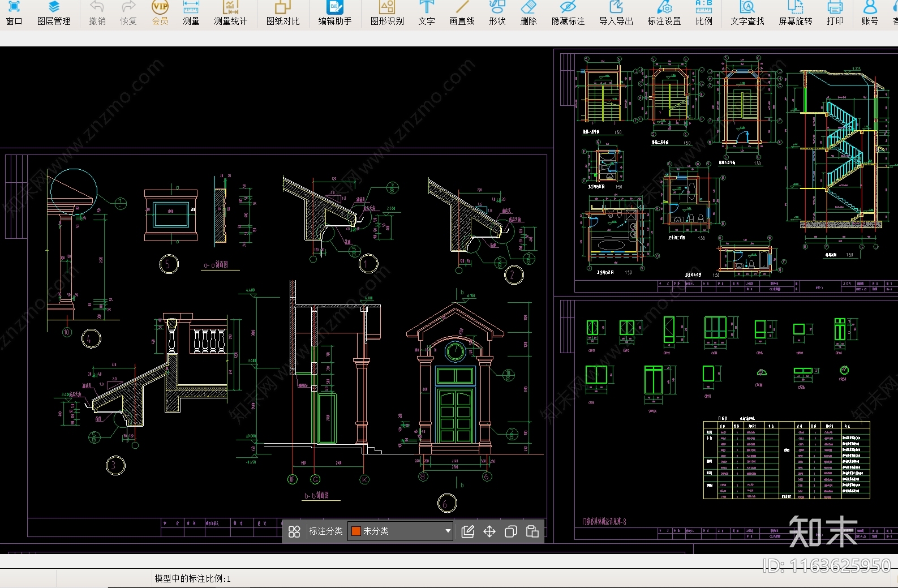The width and height of the screenshot is (898, 588).
Task: Launch 图纸对比 drawing compare
Action: coord(283,14)
